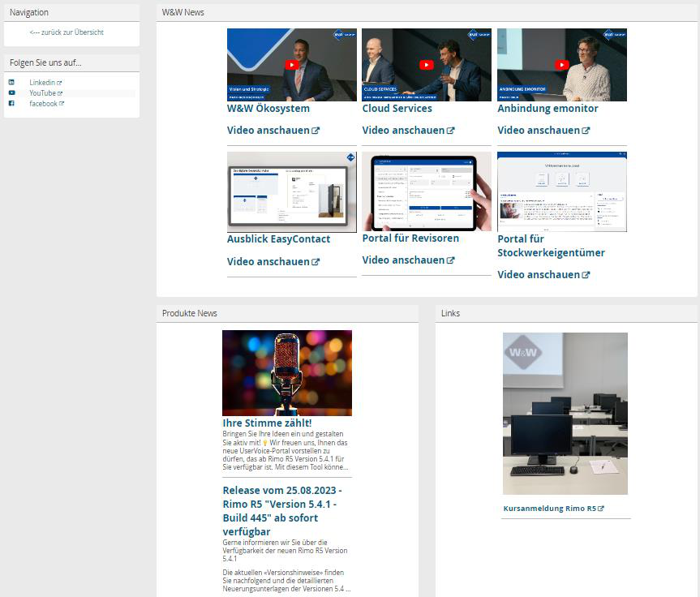Screen dimensions: 700x597
Task: Click the 'Die aktuellen «Versionshinweise»' teaser text
Action: pyautogui.click(x=286, y=581)
